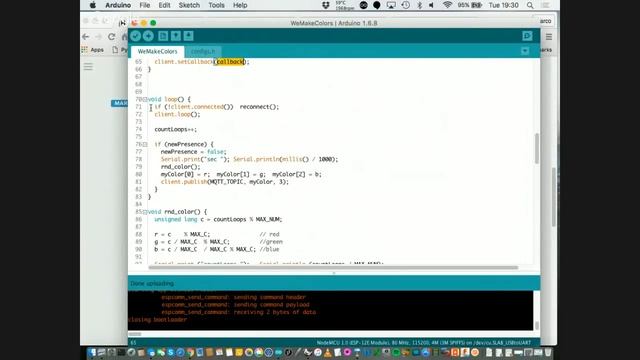
Task: Click the Open sketch up-arrow icon
Action: tap(176, 36)
